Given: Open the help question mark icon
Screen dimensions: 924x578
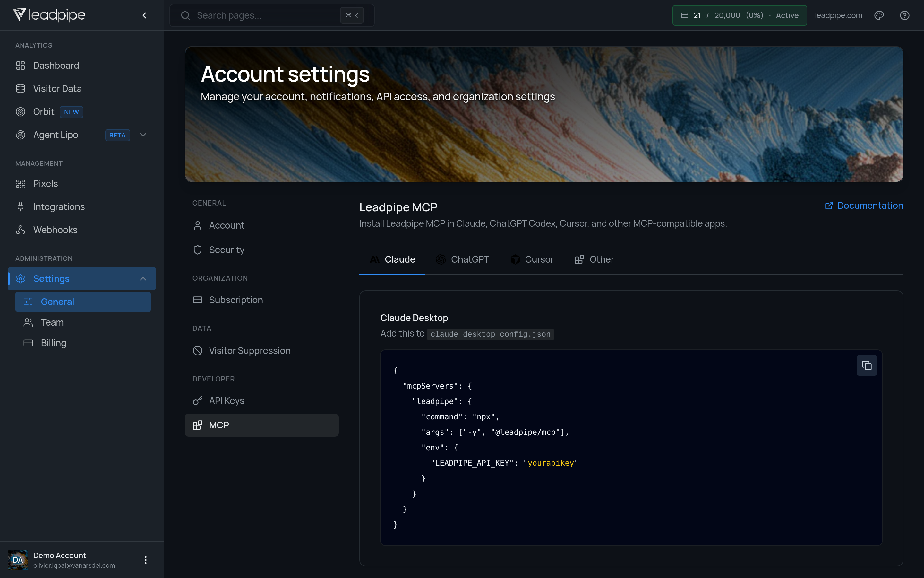Looking at the screenshot, I should coord(904,15).
